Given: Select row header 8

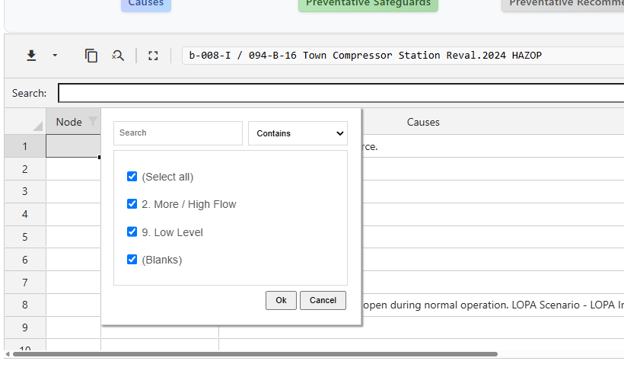Looking at the screenshot, I should pyautogui.click(x=25, y=305).
